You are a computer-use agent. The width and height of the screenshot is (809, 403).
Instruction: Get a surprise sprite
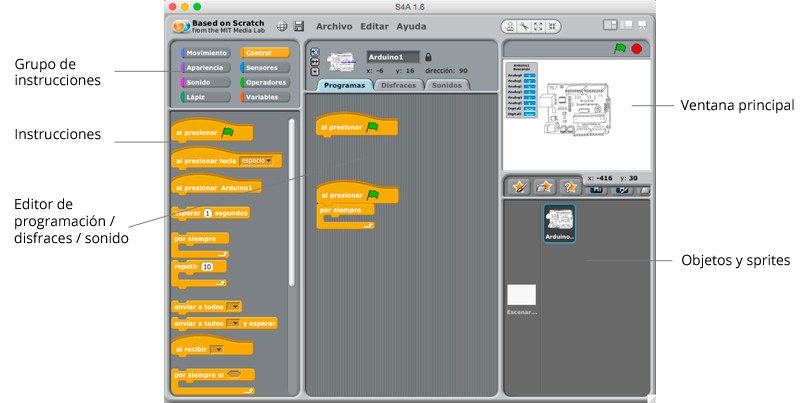[570, 187]
